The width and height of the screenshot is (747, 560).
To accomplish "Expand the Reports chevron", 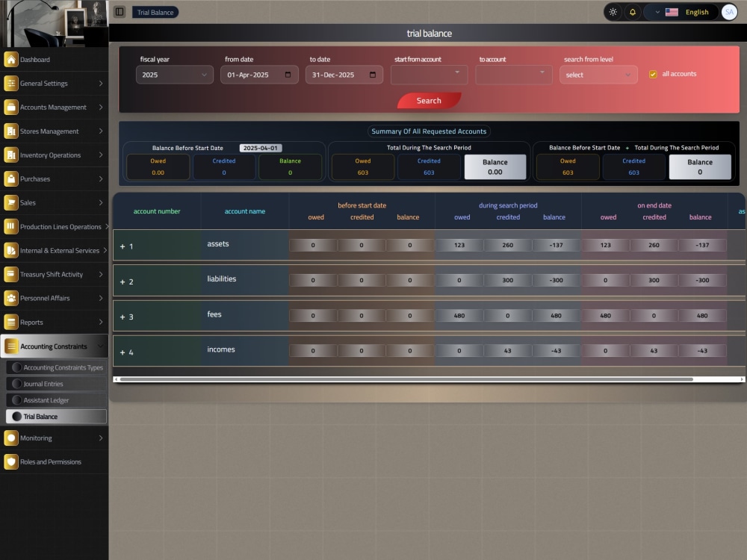I will click(101, 323).
